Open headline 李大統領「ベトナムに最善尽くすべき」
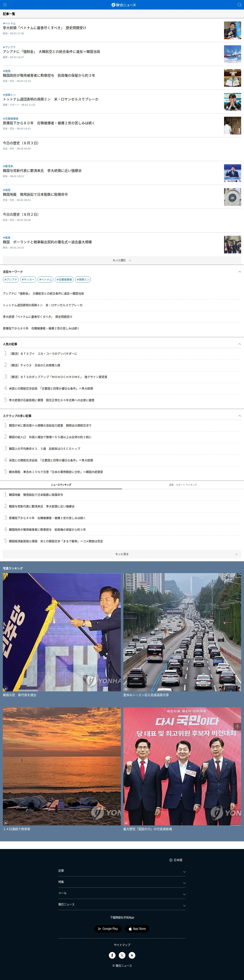This screenshot has height=980, width=244. 44,28
